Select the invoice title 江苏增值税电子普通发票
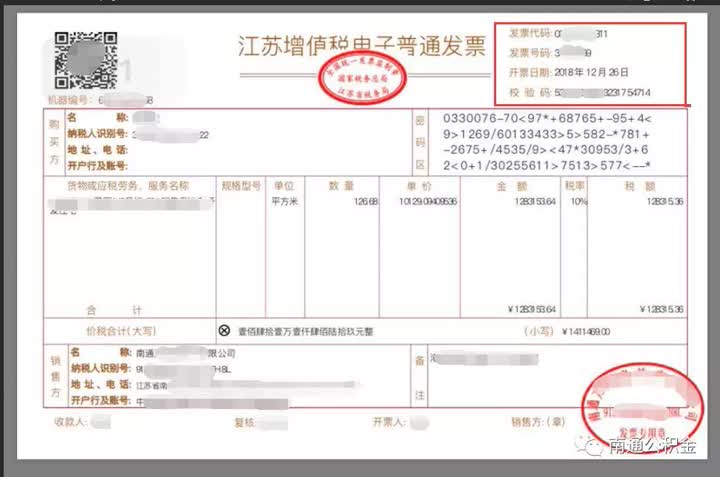 point(362,46)
